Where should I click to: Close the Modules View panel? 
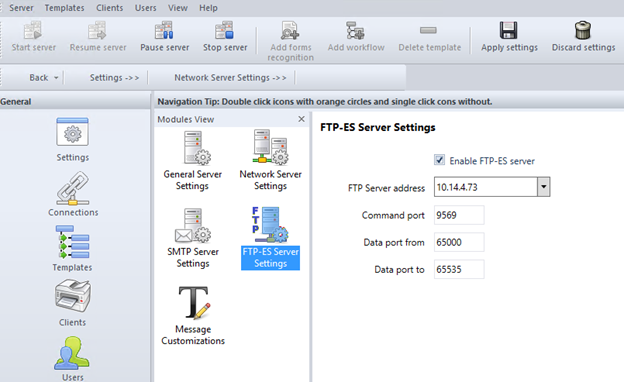point(302,119)
